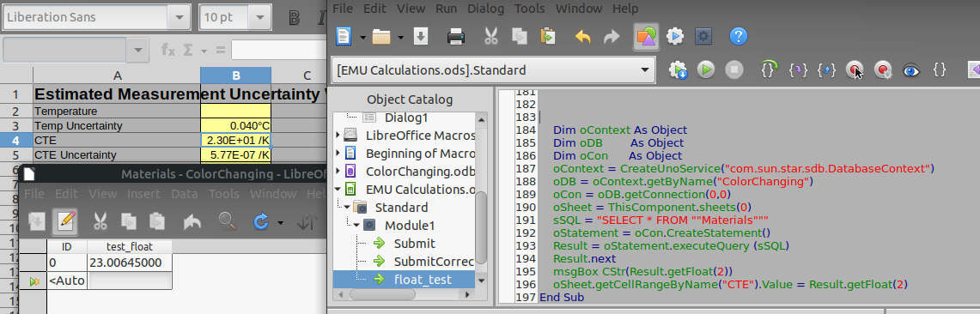This screenshot has height=314, width=980.
Task: Open dropdown arrow beside New document icon
Action: point(362,38)
